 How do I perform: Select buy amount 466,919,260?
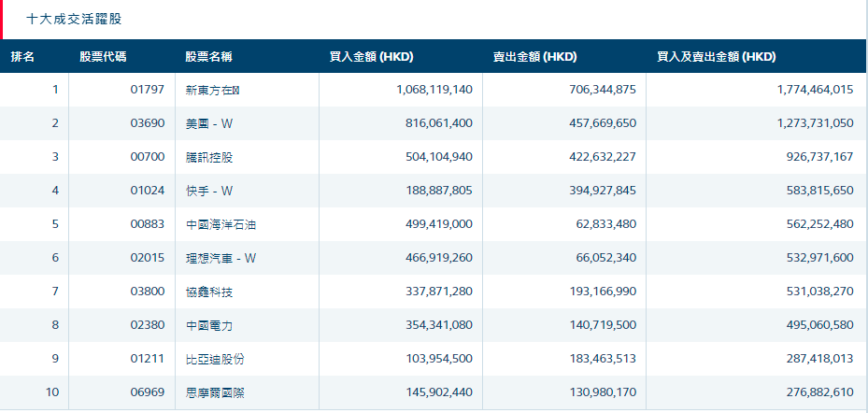(x=440, y=258)
